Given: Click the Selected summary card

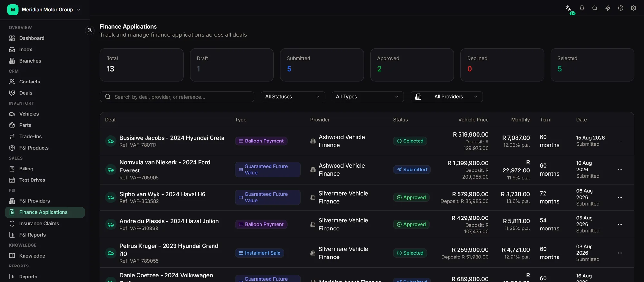Looking at the screenshot, I should click(x=592, y=65).
